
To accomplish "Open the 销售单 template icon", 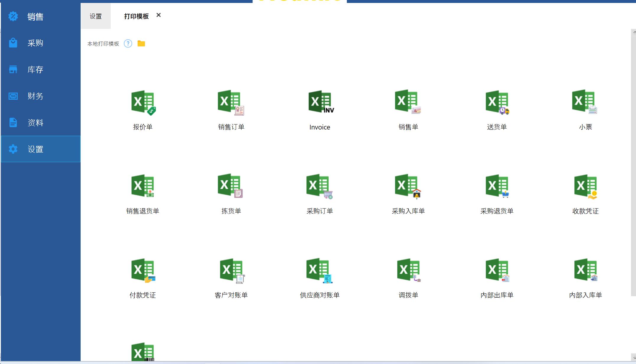I will (408, 101).
